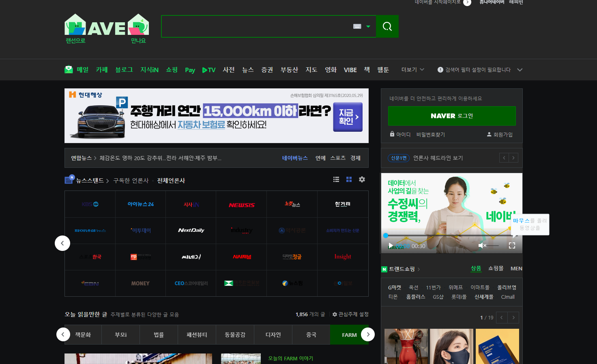Open the 지식iN menu item
The width and height of the screenshot is (597, 364).
coord(149,70)
